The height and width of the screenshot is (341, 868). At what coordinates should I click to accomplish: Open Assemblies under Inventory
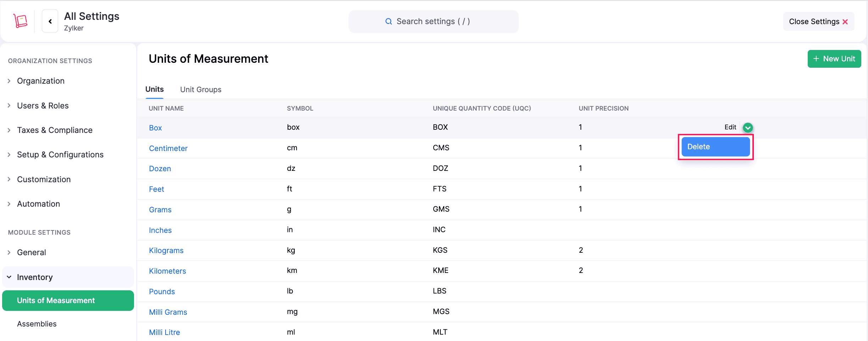tap(37, 324)
